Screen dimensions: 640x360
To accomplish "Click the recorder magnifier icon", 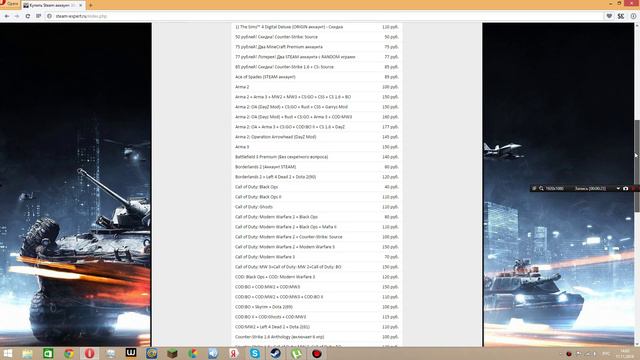I will (x=541, y=188).
